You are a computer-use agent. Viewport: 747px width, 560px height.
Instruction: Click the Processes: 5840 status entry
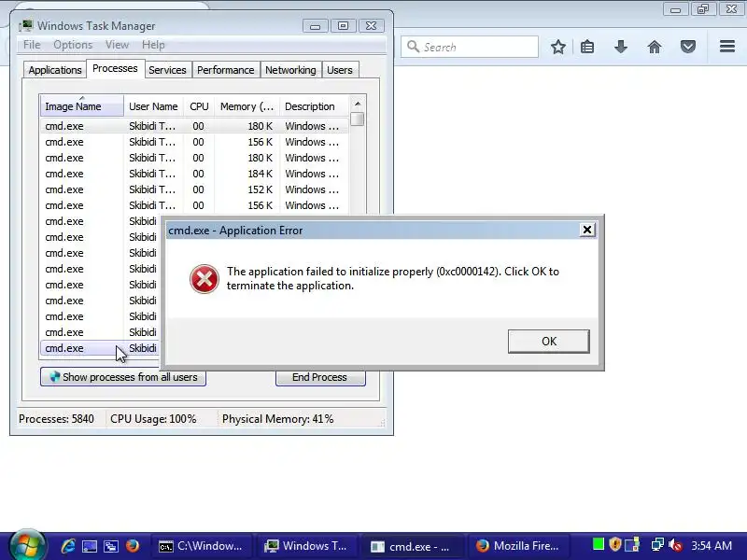point(56,419)
